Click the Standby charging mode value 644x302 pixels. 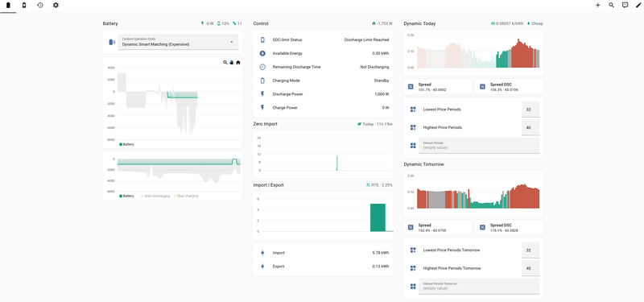pyautogui.click(x=382, y=81)
